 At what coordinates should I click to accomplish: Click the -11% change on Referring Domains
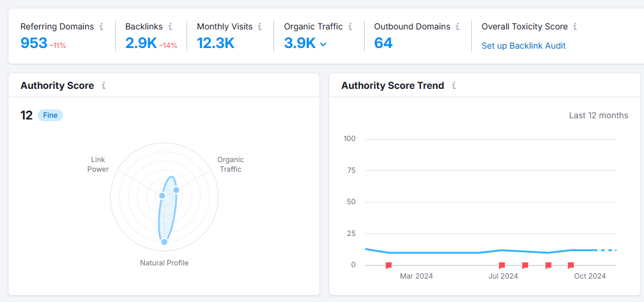[58, 46]
